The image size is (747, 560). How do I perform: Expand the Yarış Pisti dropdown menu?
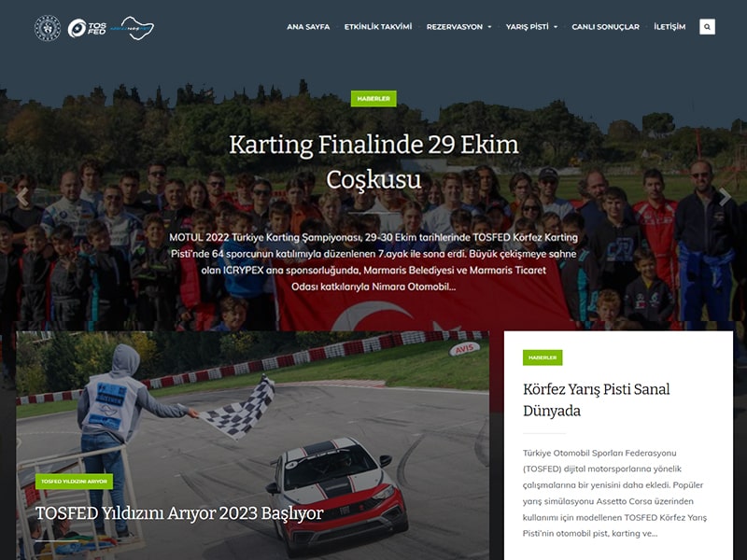[531, 27]
